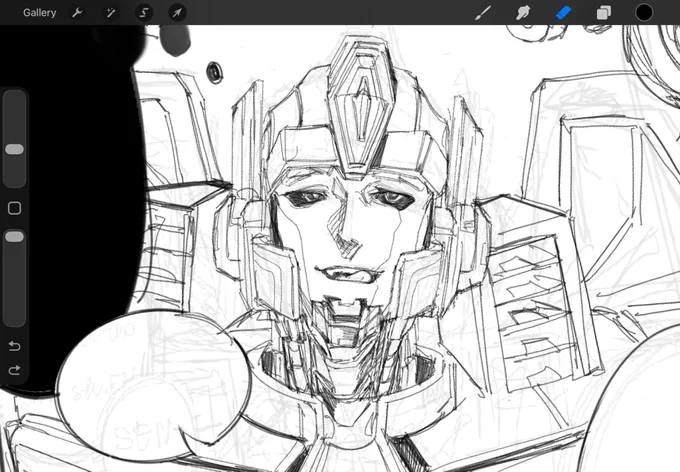Select the Smudge tool
The height and width of the screenshot is (472, 680).
pyautogui.click(x=523, y=13)
